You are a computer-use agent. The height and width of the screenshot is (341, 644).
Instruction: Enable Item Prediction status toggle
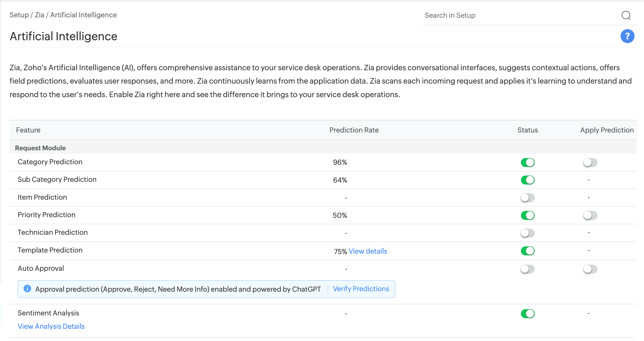tap(527, 198)
